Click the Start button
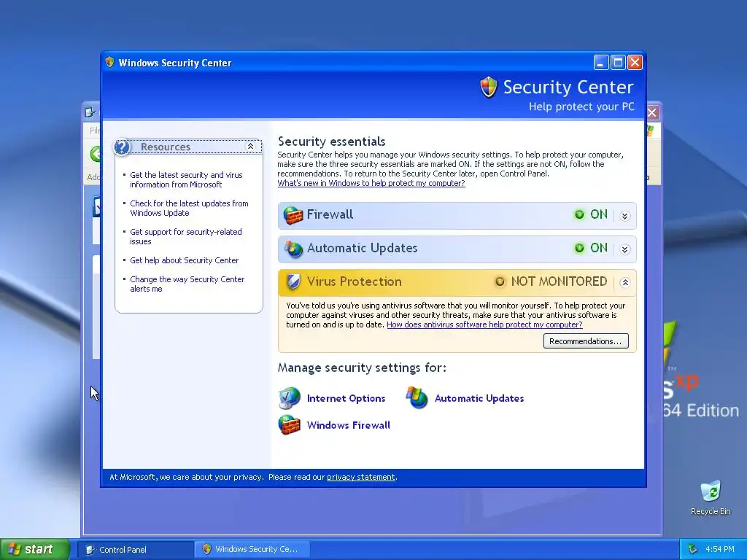 tap(35, 549)
